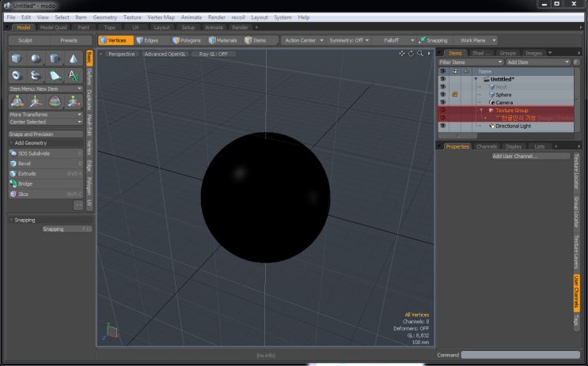Open the More Transforms dropdown
Screen dimensions: 588x366
coord(46,115)
